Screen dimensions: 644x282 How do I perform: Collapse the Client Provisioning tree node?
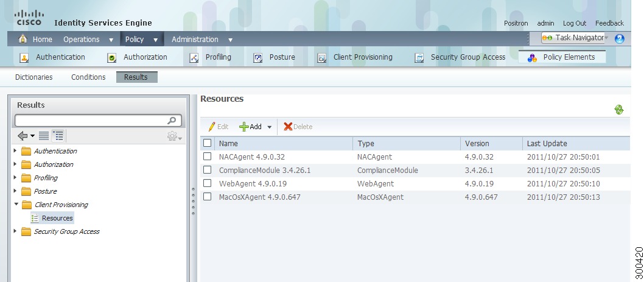pos(16,204)
